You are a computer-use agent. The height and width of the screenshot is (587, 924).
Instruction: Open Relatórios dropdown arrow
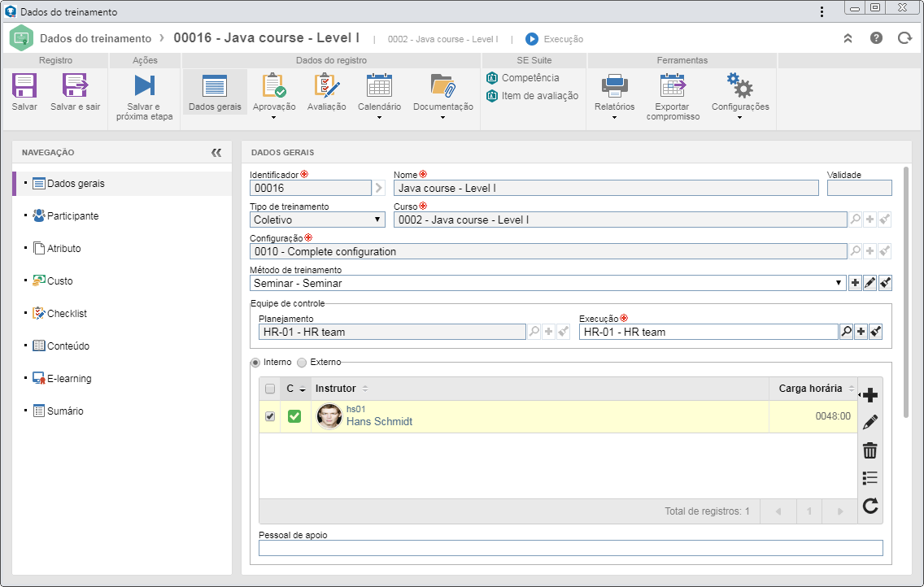[614, 118]
